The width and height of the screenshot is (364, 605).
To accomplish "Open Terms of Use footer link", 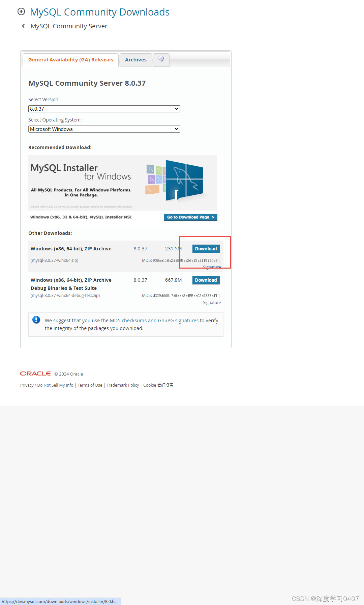I will tap(90, 385).
